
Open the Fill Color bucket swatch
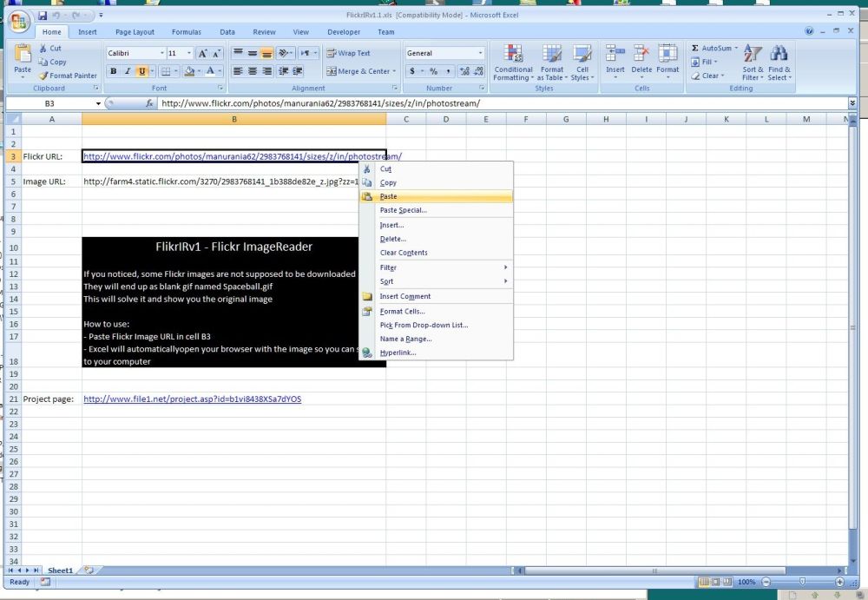tap(189, 71)
